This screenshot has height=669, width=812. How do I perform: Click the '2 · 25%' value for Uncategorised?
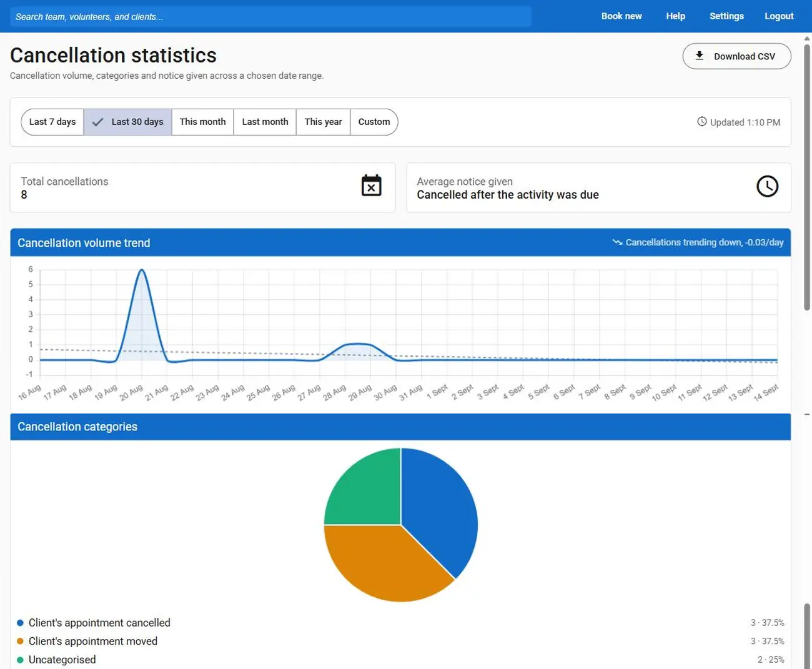(x=771, y=660)
